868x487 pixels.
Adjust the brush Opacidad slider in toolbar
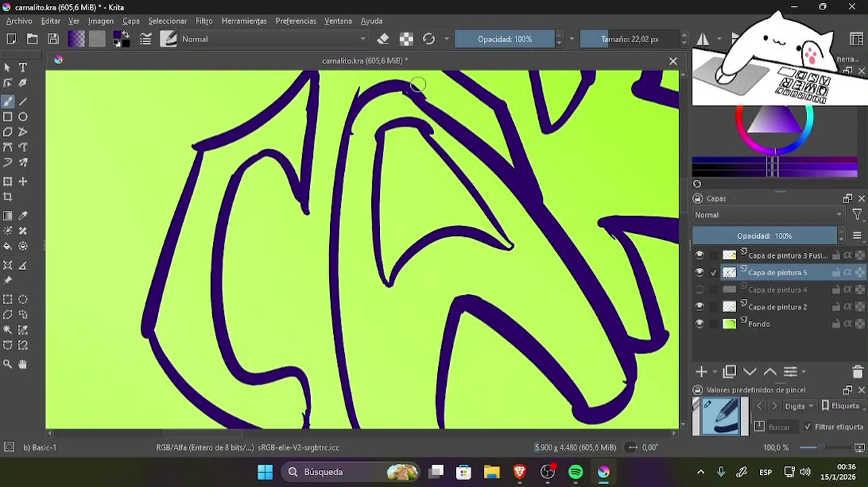(x=504, y=39)
